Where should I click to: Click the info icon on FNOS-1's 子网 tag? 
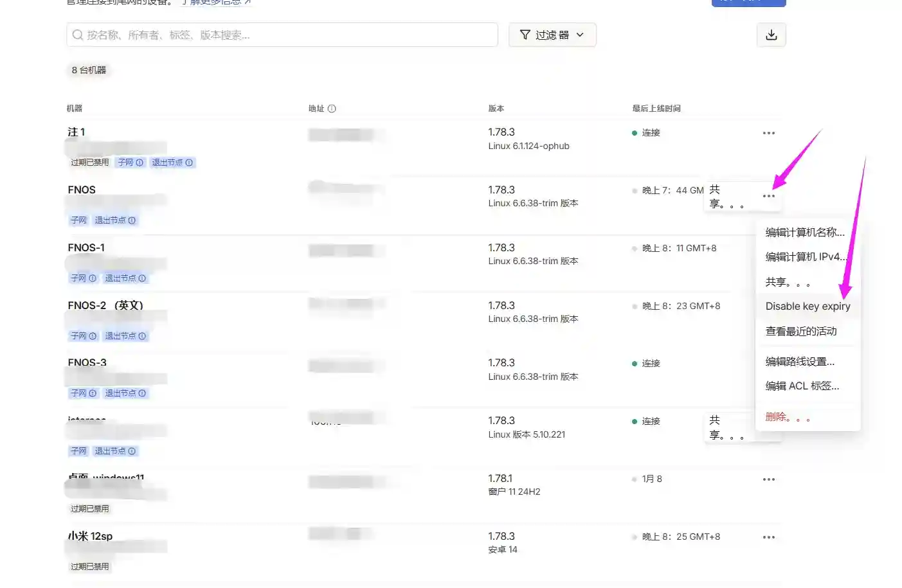(x=93, y=278)
